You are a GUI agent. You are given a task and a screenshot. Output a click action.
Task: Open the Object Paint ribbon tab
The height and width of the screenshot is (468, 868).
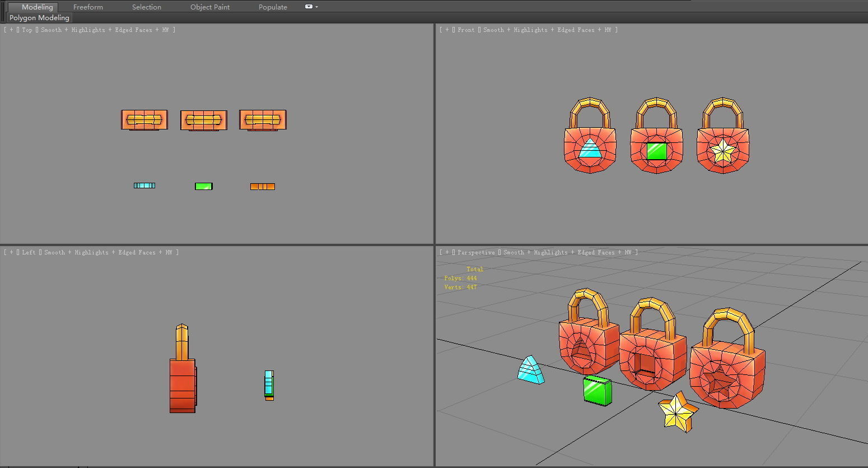coord(210,7)
